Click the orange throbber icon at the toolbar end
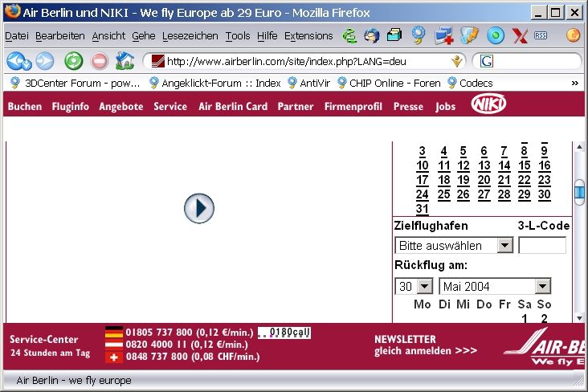 (573, 35)
